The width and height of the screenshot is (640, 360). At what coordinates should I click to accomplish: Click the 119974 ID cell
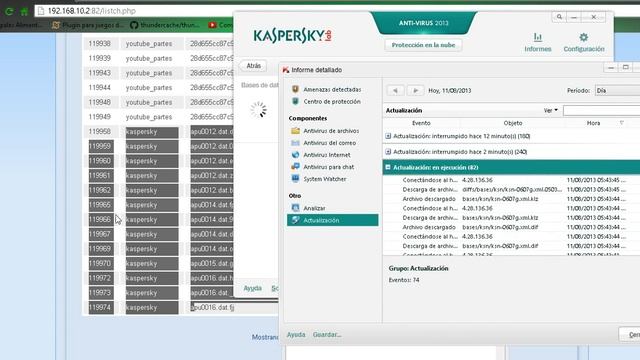click(x=100, y=307)
